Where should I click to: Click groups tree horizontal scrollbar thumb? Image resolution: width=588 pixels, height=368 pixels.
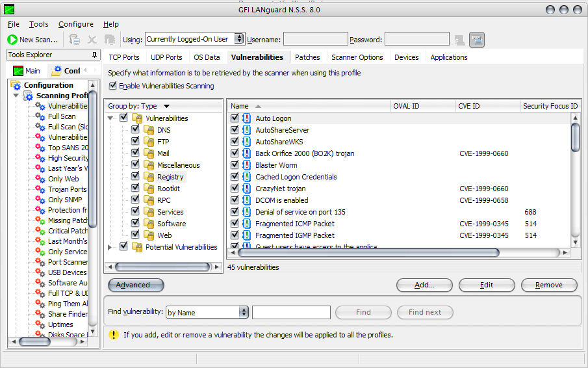[162, 267]
